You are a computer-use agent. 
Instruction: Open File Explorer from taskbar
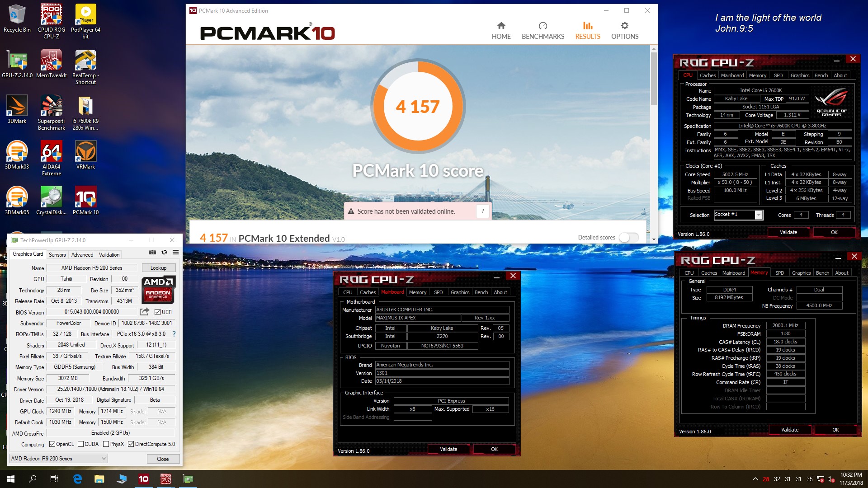tap(99, 479)
